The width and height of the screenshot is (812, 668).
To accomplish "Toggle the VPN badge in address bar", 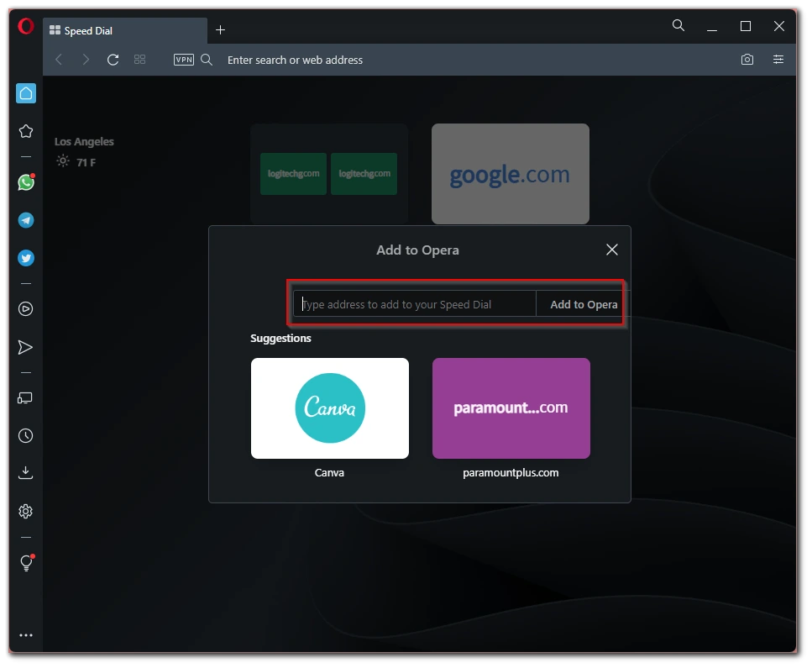I will tap(184, 60).
